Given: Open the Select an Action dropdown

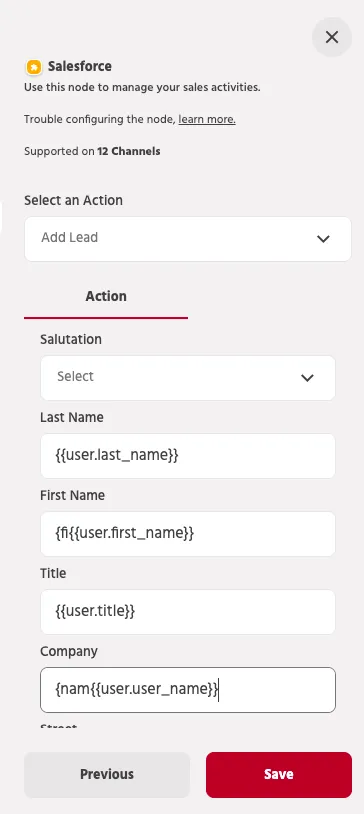Looking at the screenshot, I should [188, 239].
